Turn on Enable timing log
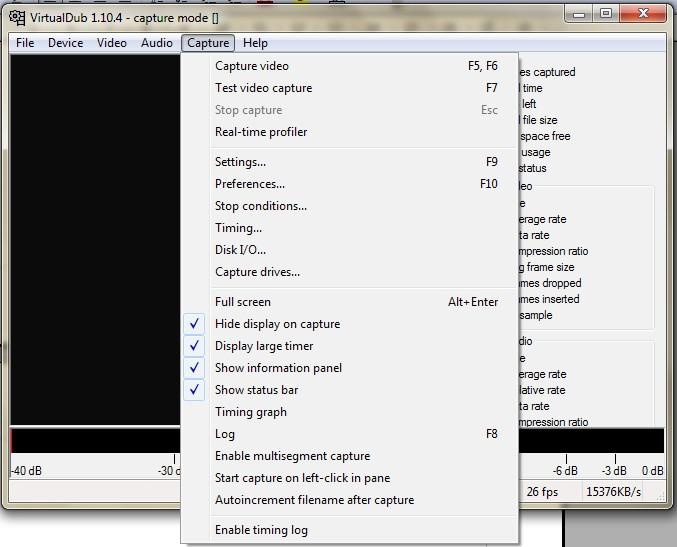 pyautogui.click(x=350, y=530)
